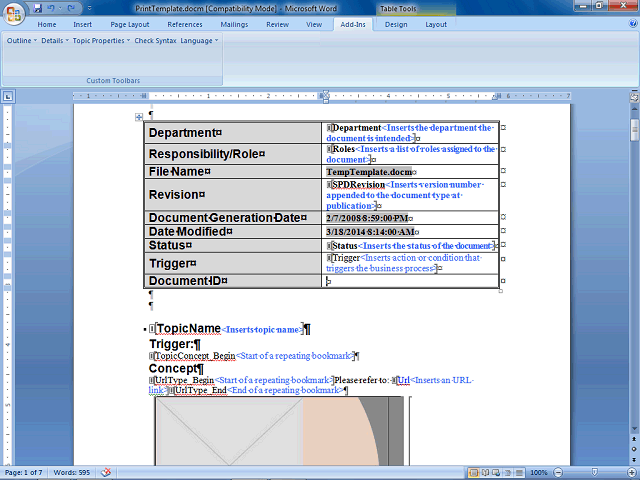Redo the last action
This screenshot has width=640, height=480.
[x=71, y=8]
